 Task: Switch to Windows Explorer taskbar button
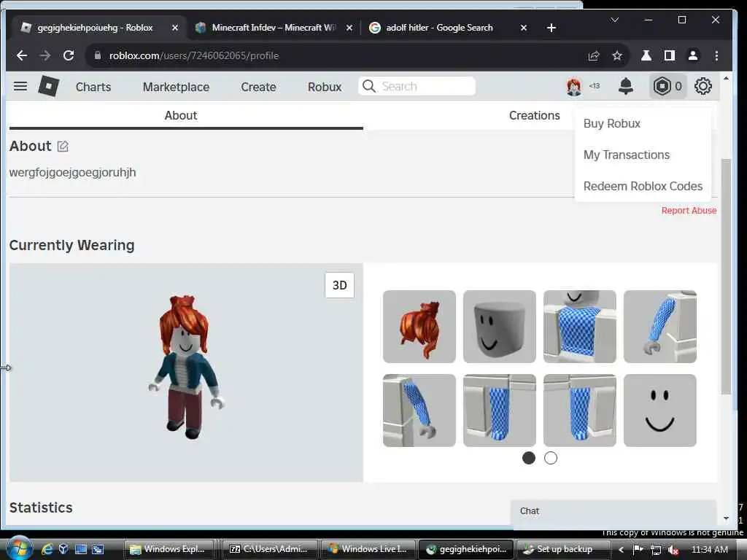pos(169,549)
